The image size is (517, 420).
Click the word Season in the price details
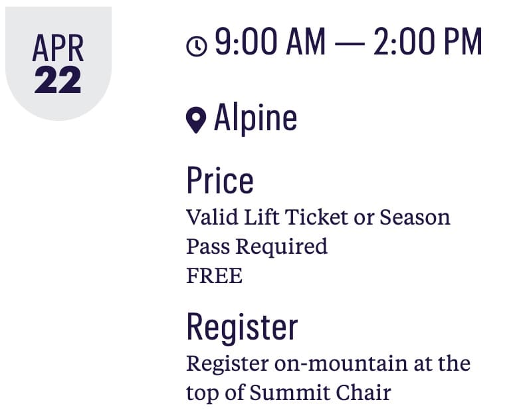[x=415, y=217]
